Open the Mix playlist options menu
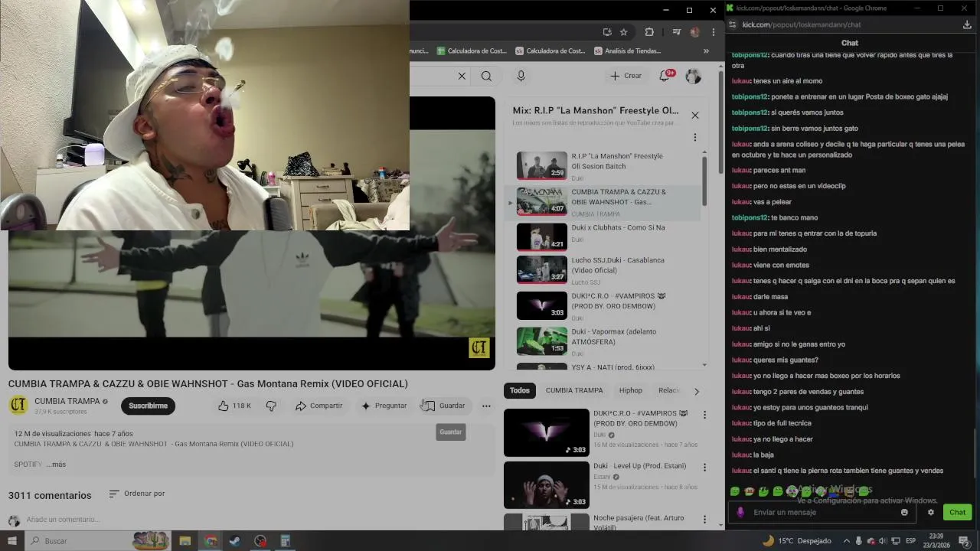The image size is (980, 551). click(695, 138)
